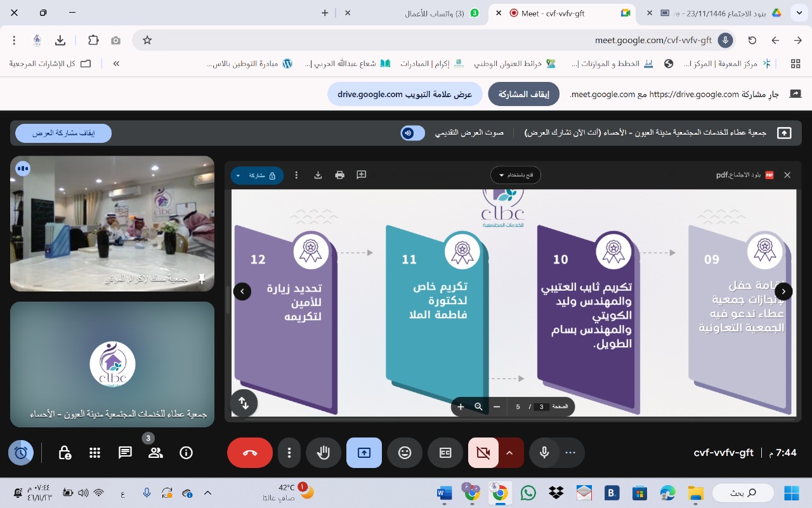Image resolution: width=812 pixels, height=508 pixels.
Task: Show more bookmarks chevron
Action: (x=116, y=63)
